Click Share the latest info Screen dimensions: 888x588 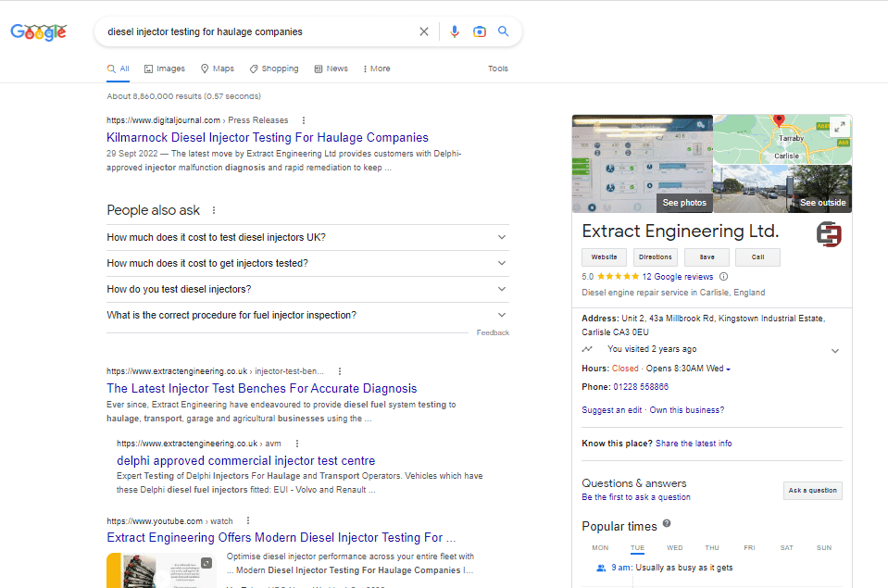(x=694, y=444)
